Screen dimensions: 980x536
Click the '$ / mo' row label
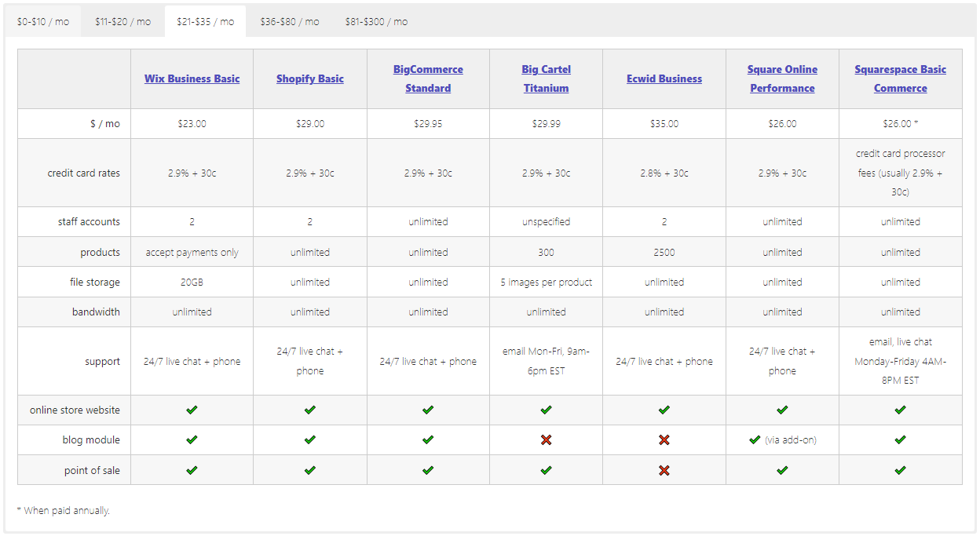(105, 124)
